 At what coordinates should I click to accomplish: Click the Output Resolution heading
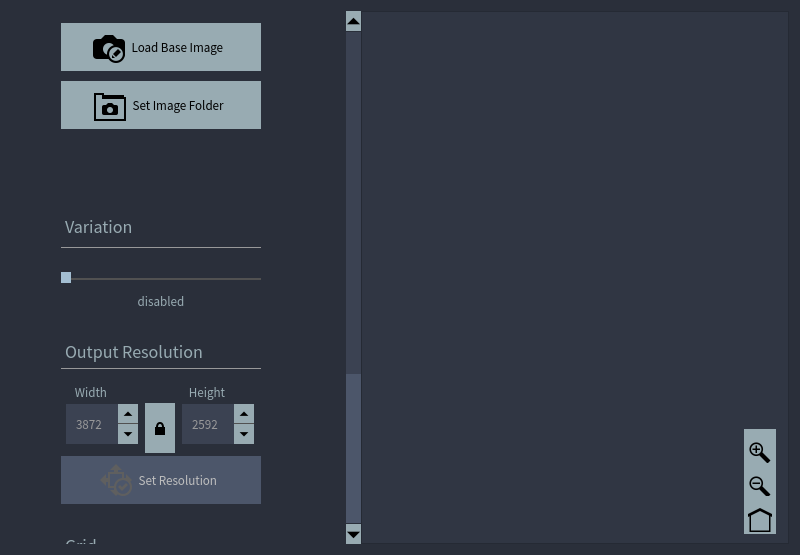click(134, 352)
